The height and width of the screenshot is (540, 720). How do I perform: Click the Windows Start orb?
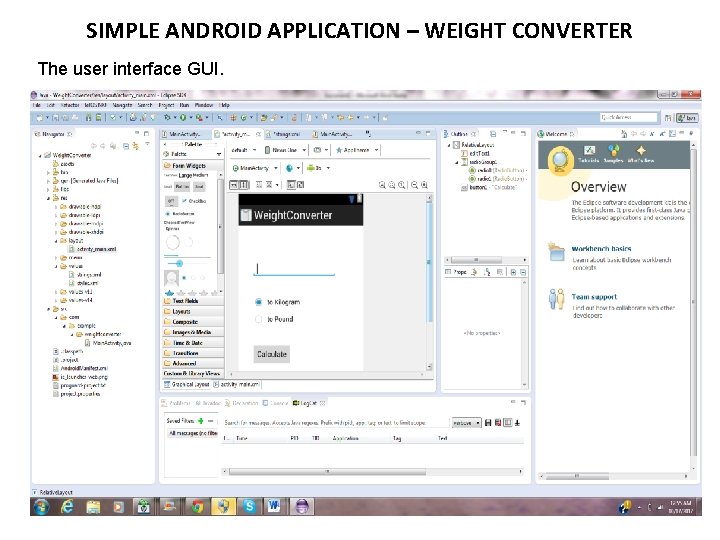tap(41, 506)
